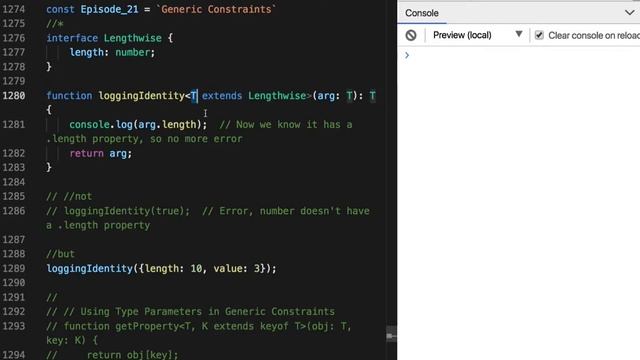Screen dimensions: 640x360
Task: Click 'loggingIdentity' function name on line 1280
Action: 142,96
